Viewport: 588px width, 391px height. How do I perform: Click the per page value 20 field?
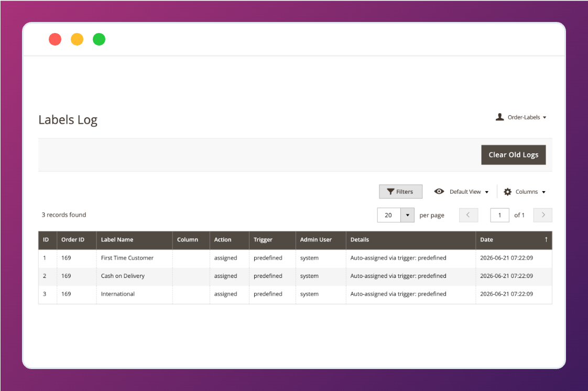(389, 215)
